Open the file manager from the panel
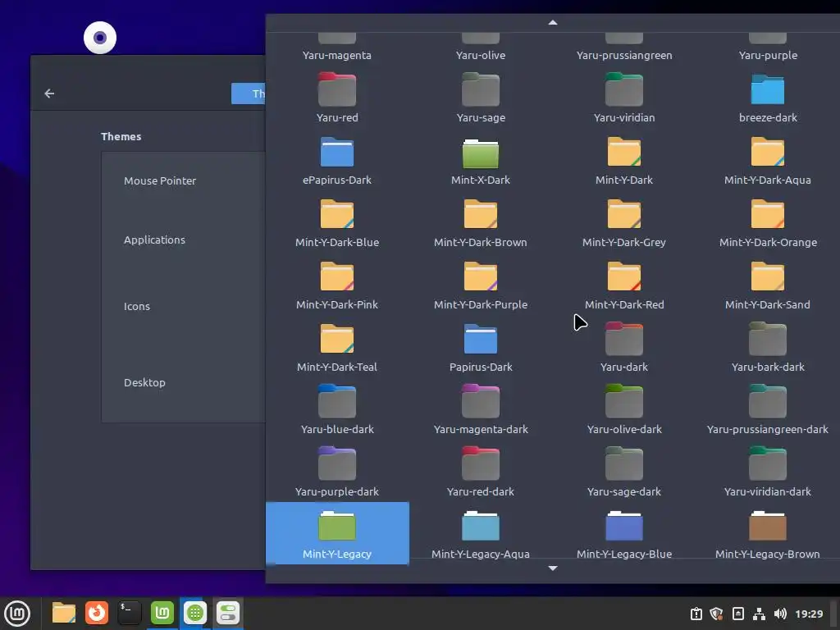The height and width of the screenshot is (630, 840). [64, 613]
